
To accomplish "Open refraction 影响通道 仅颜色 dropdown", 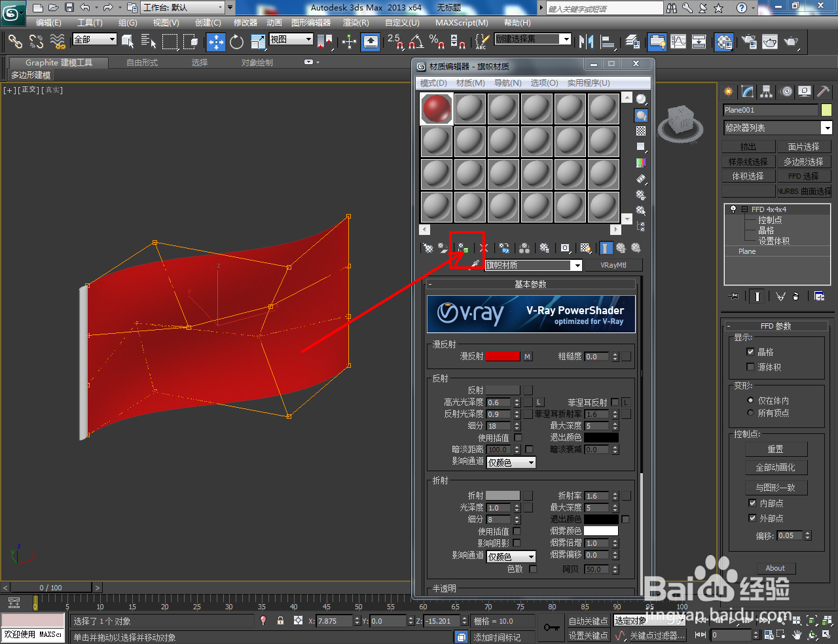I will [x=511, y=556].
